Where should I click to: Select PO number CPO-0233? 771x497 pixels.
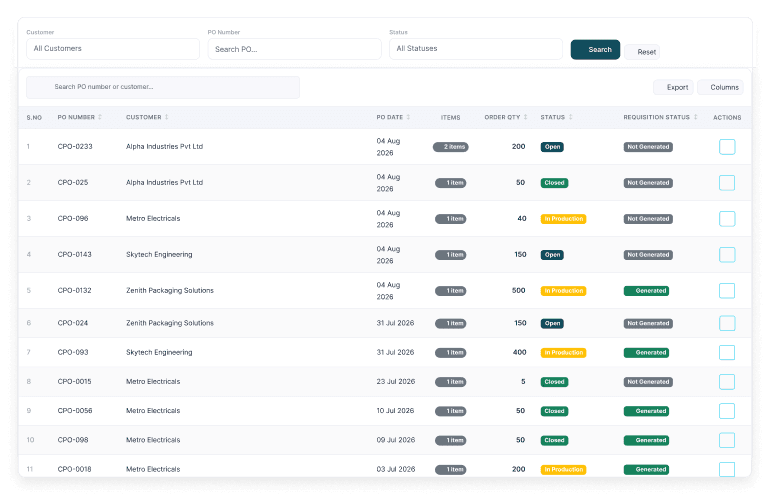click(x=75, y=146)
